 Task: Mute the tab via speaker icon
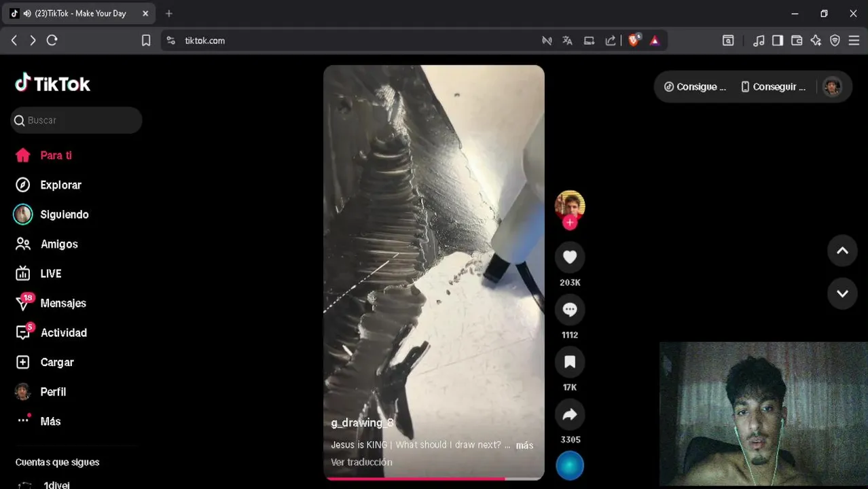click(27, 14)
